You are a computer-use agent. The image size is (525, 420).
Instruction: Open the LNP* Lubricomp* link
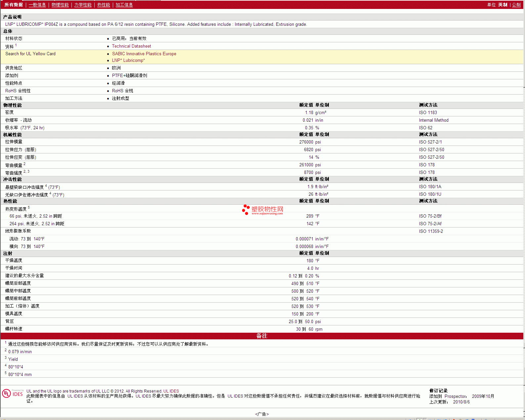[128, 61]
